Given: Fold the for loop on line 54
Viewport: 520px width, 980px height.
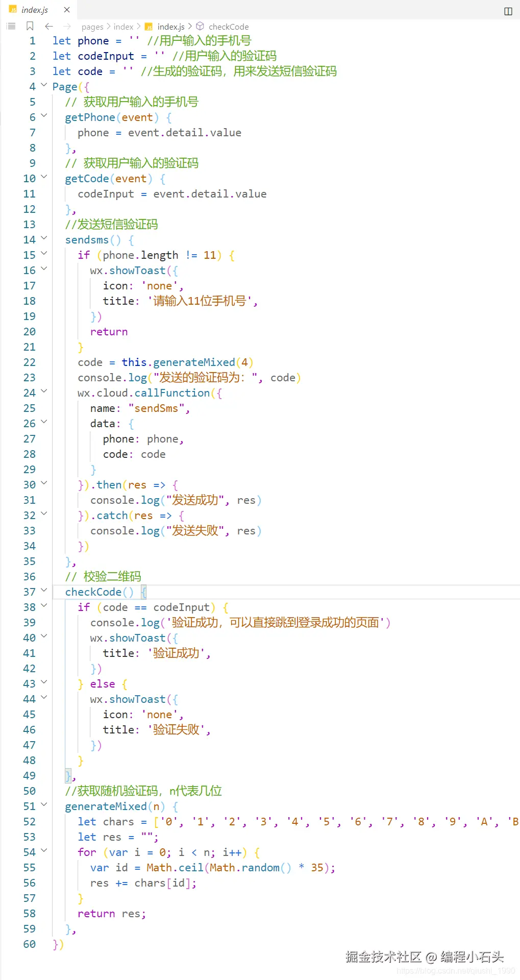Looking at the screenshot, I should tap(44, 851).
